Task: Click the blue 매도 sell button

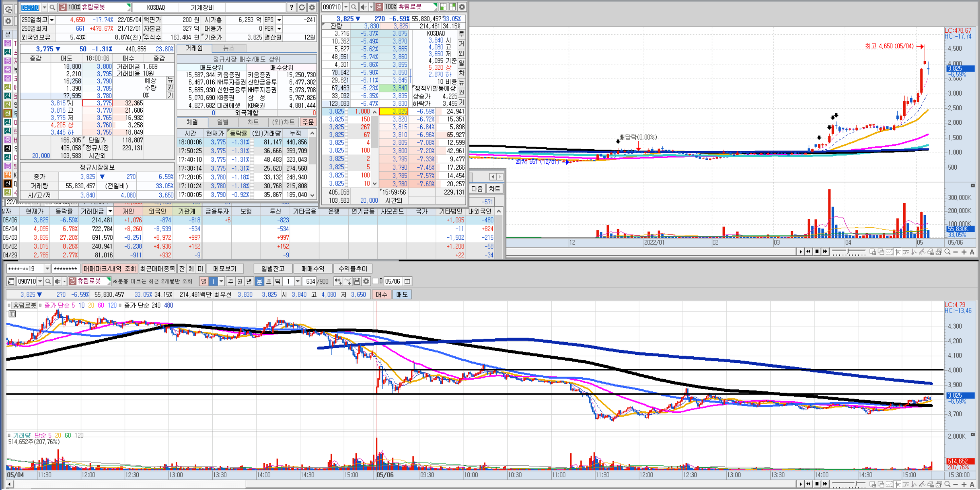Action: [x=402, y=295]
